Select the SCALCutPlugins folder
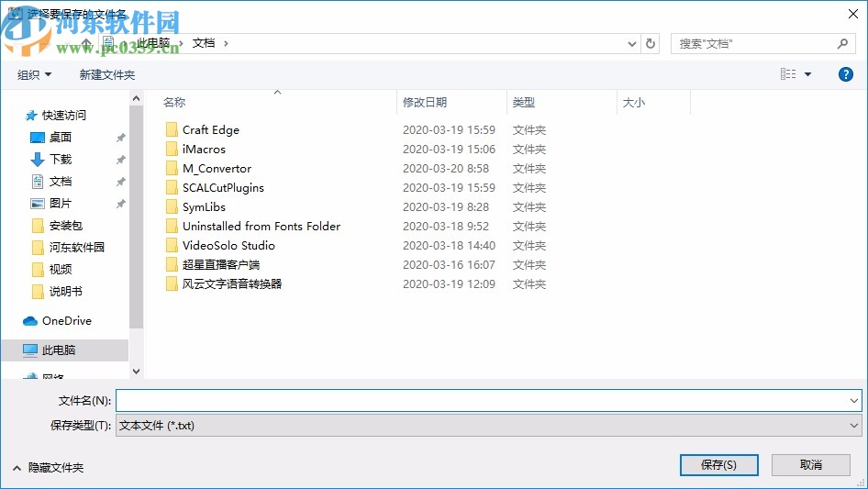Image resolution: width=868 pixels, height=489 pixels. coord(223,188)
